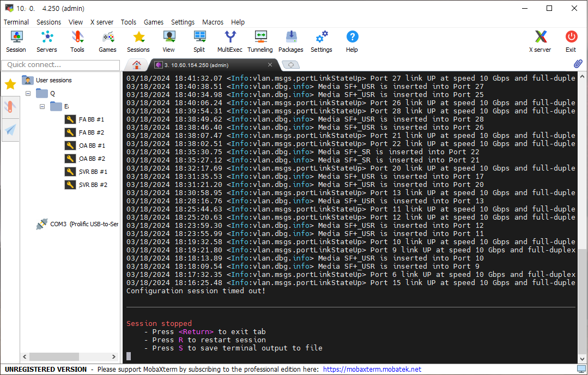Click the 'Session stopped' red text
This screenshot has height=375, width=588.
[x=159, y=323]
